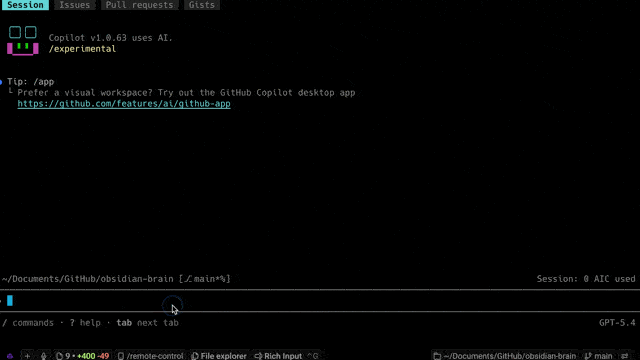Screen dimensions: 640x360
Task: Click the working directory path above prompt
Action: click(x=116, y=279)
